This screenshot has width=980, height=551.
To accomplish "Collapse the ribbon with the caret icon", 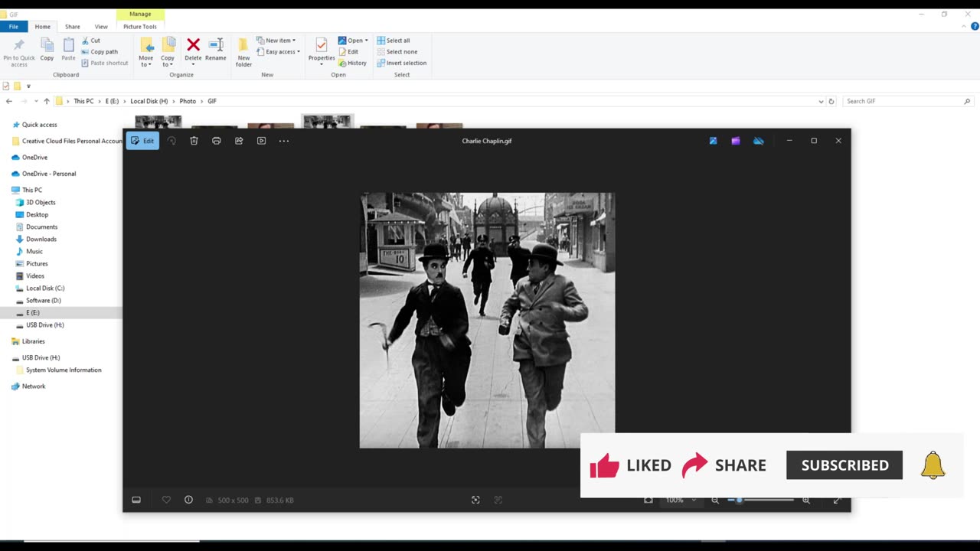I will pyautogui.click(x=965, y=26).
